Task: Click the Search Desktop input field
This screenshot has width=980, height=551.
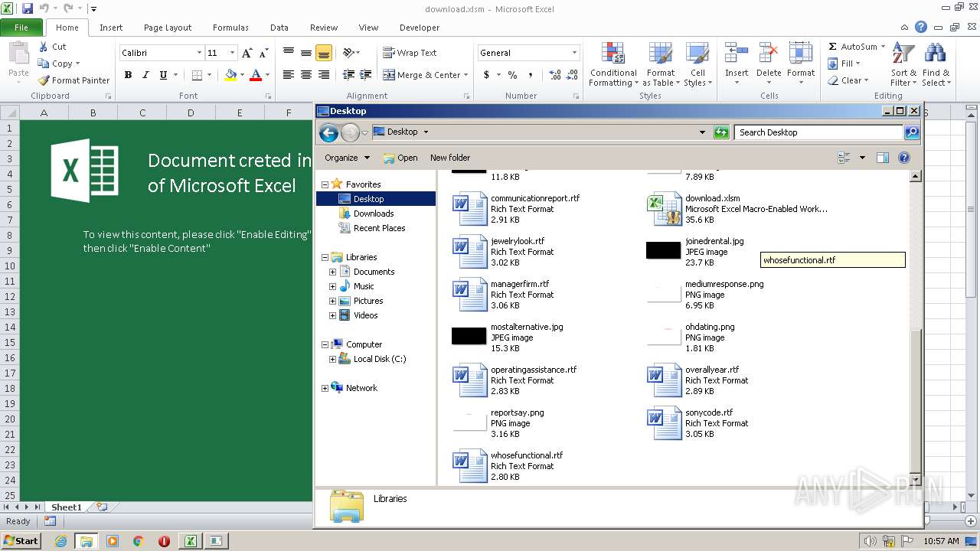Action: 818,132
